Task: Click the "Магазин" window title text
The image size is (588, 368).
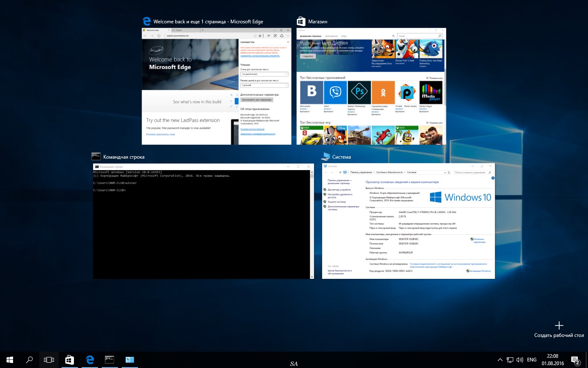Action: pyautogui.click(x=318, y=22)
